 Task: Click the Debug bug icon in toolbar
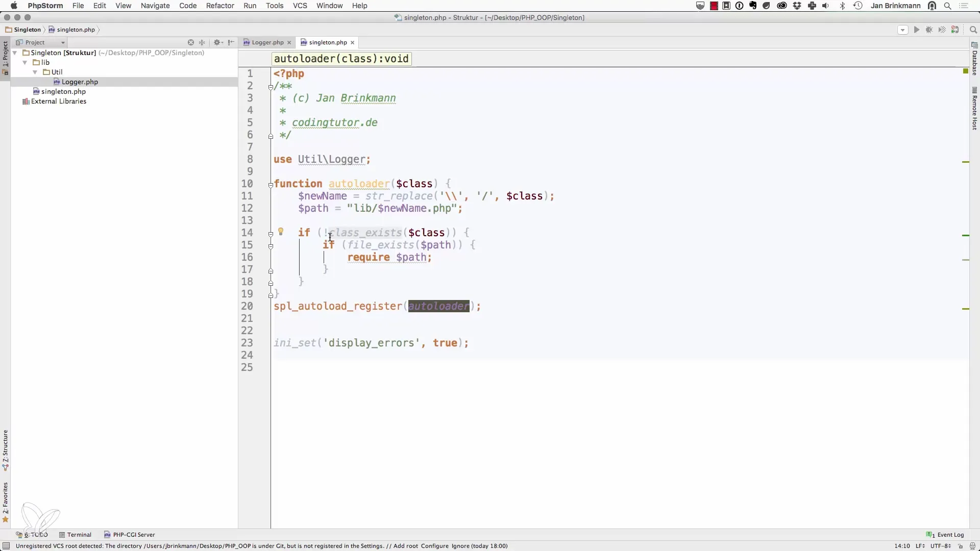[x=929, y=30]
